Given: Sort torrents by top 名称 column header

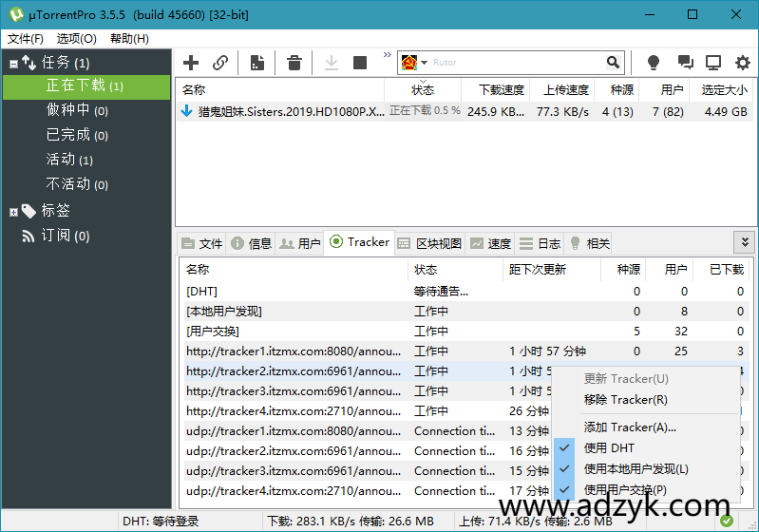Looking at the screenshot, I should [x=280, y=90].
